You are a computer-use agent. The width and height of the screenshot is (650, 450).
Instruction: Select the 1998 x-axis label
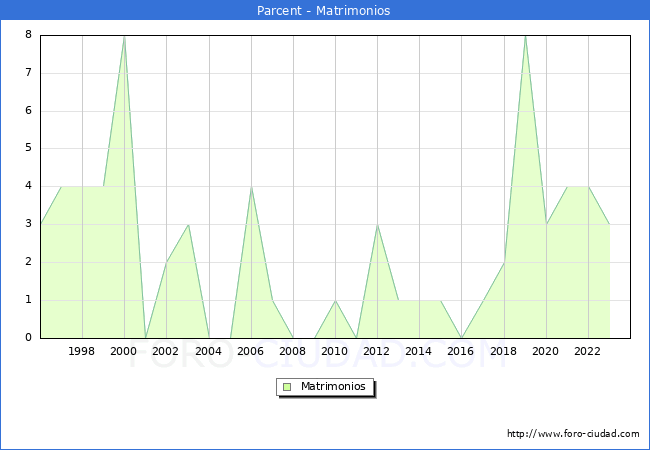(82, 351)
